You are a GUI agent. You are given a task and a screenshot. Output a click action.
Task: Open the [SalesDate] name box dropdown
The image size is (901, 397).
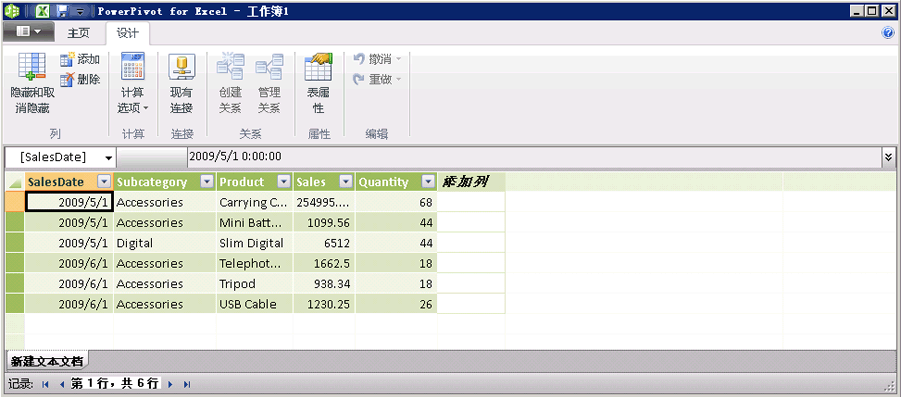109,157
